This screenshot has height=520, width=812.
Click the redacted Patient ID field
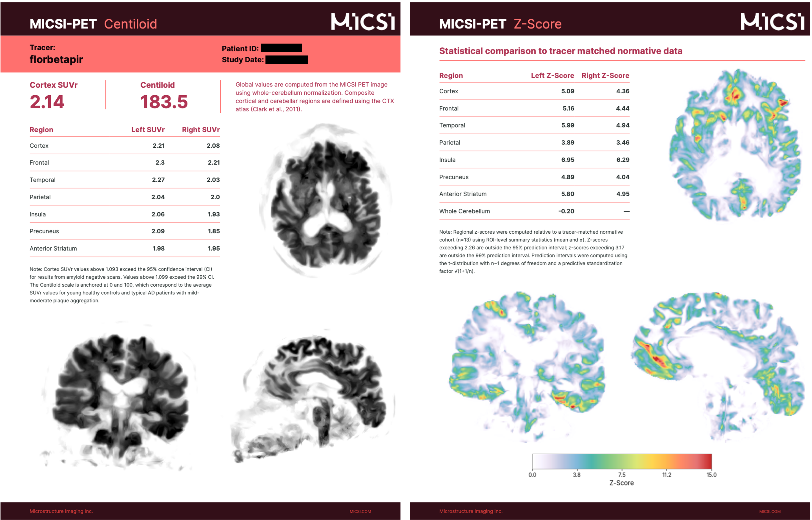click(x=281, y=48)
